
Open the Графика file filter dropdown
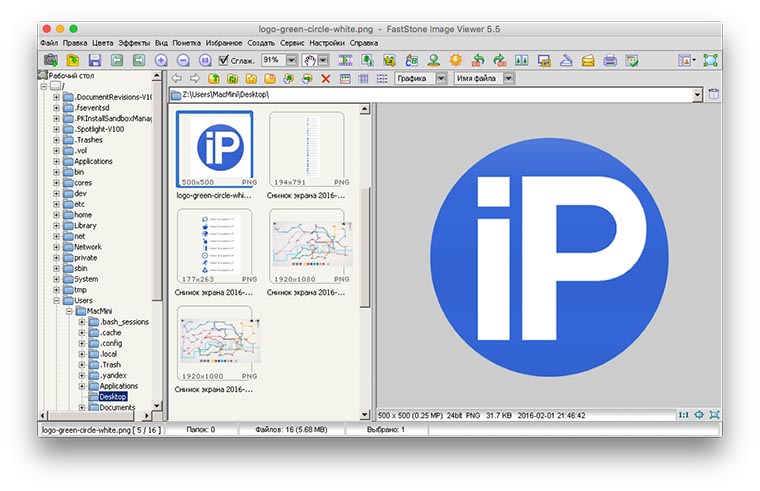coord(440,78)
